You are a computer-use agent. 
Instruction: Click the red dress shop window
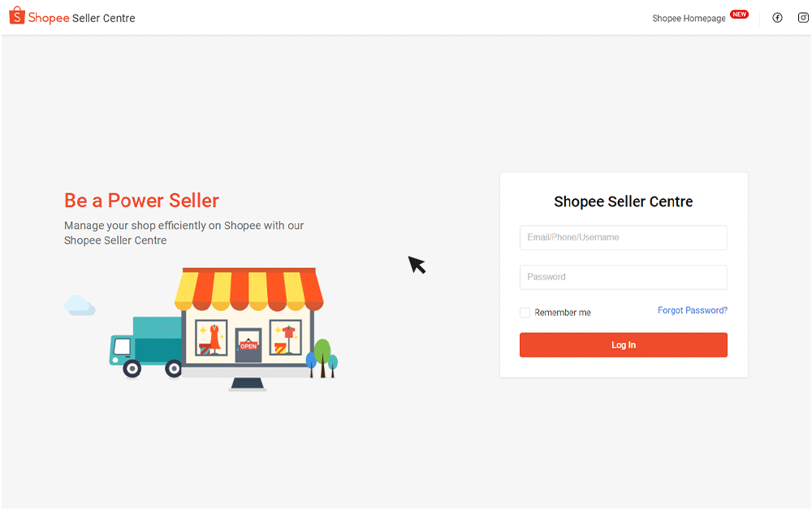click(x=211, y=338)
